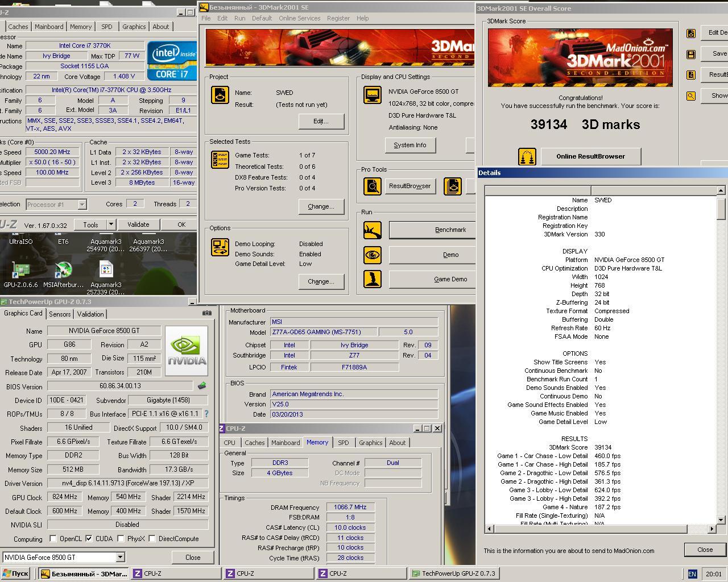Open the second Pro Tools icon next to ResultBrowser
728x582 pixels.
pos(453,186)
